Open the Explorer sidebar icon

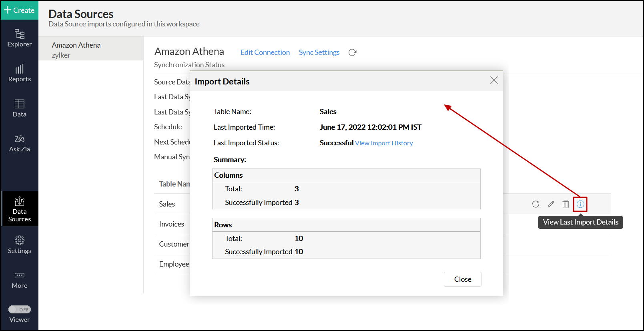[x=19, y=38]
